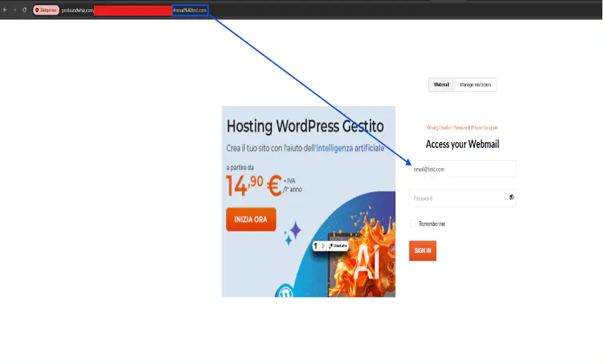Switch to the Webmail tab
603x364 pixels.
[442, 85]
